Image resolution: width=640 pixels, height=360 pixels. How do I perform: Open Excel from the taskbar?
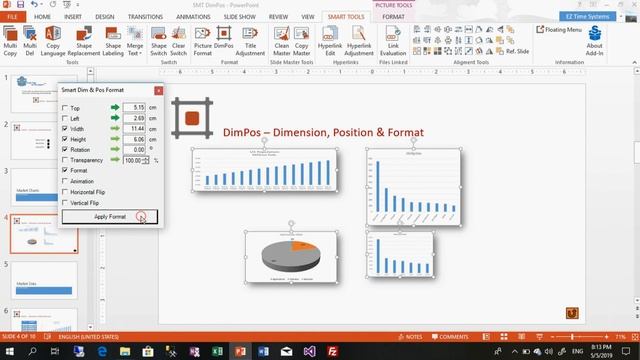point(217,351)
